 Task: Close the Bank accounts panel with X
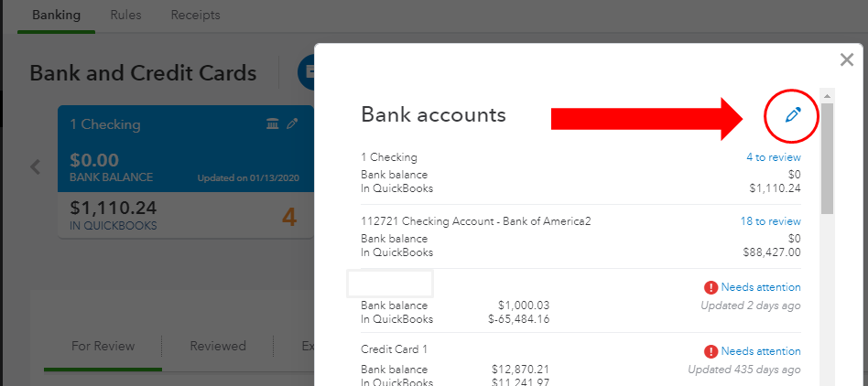point(846,59)
